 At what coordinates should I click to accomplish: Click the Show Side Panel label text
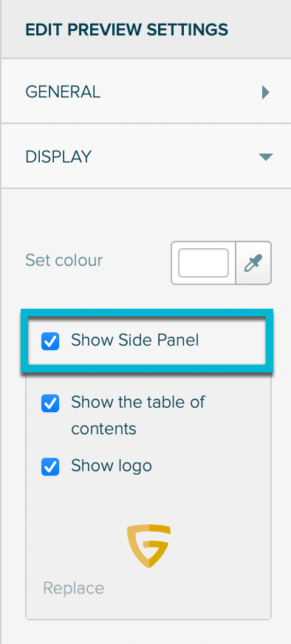pyautogui.click(x=135, y=340)
